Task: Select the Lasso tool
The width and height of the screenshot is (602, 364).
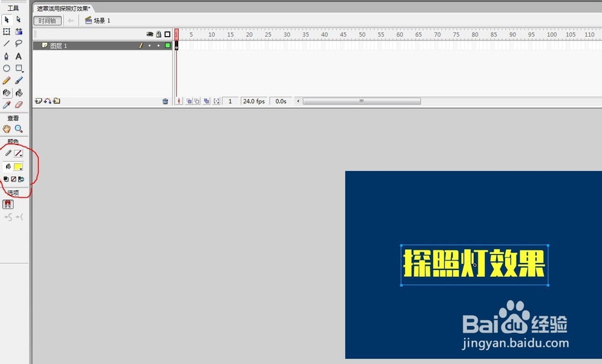Action: (x=19, y=43)
